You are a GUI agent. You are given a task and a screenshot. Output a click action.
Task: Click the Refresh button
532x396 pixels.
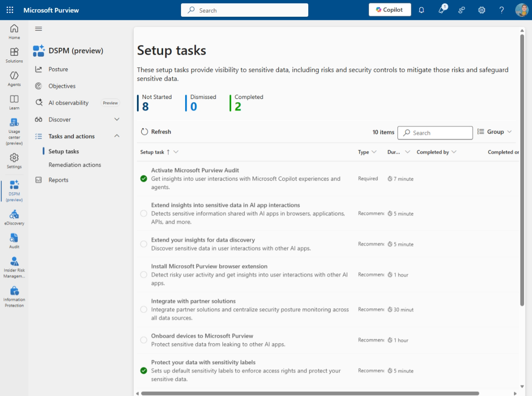tap(156, 132)
